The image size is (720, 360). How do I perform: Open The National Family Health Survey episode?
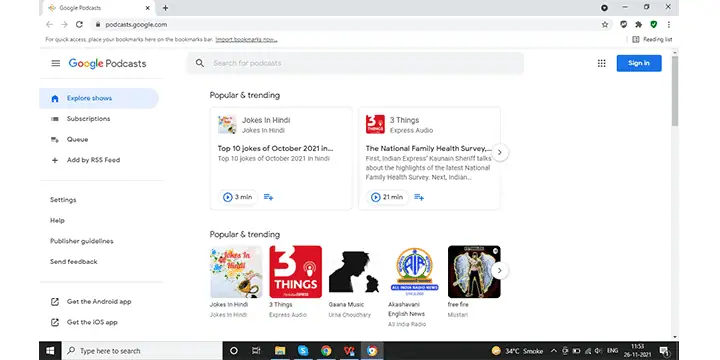429,148
